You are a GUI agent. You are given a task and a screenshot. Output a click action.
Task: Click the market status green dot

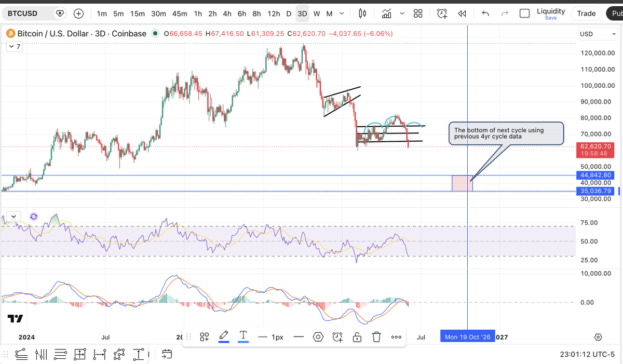155,34
